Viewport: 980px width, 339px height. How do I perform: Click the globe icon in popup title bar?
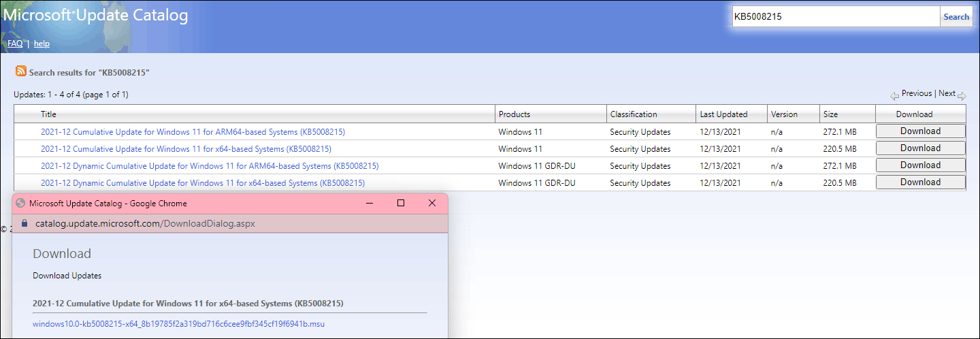point(20,203)
